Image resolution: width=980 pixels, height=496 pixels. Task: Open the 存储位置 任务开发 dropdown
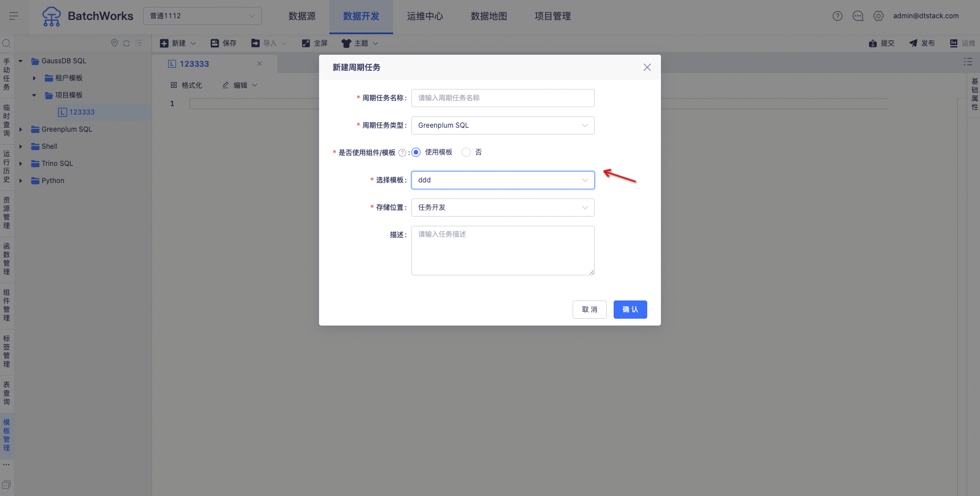click(x=503, y=208)
